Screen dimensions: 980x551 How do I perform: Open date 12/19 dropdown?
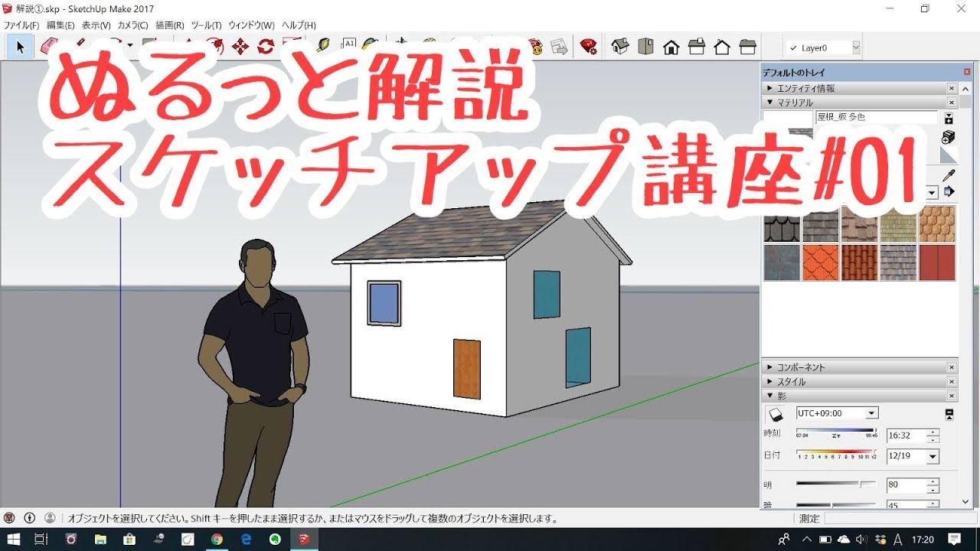933,456
